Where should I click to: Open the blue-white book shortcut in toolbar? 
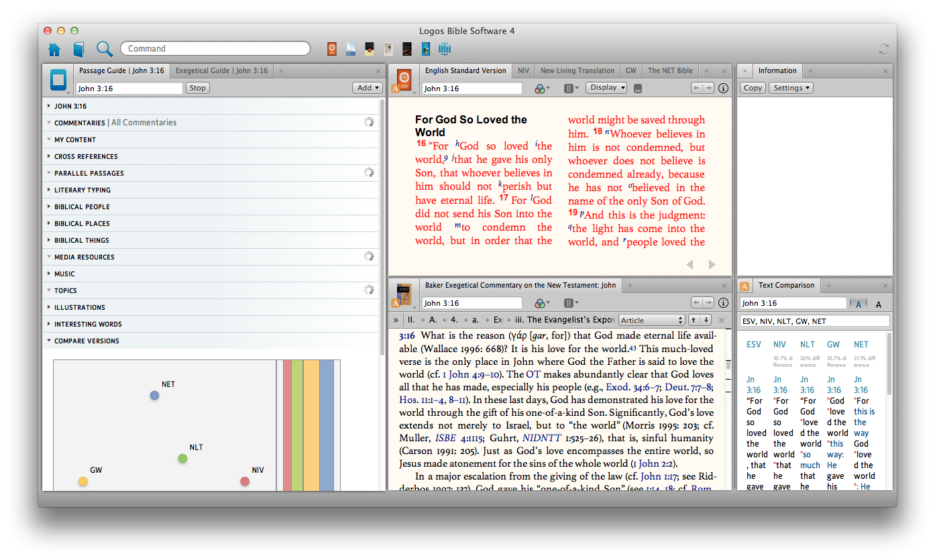(x=351, y=48)
